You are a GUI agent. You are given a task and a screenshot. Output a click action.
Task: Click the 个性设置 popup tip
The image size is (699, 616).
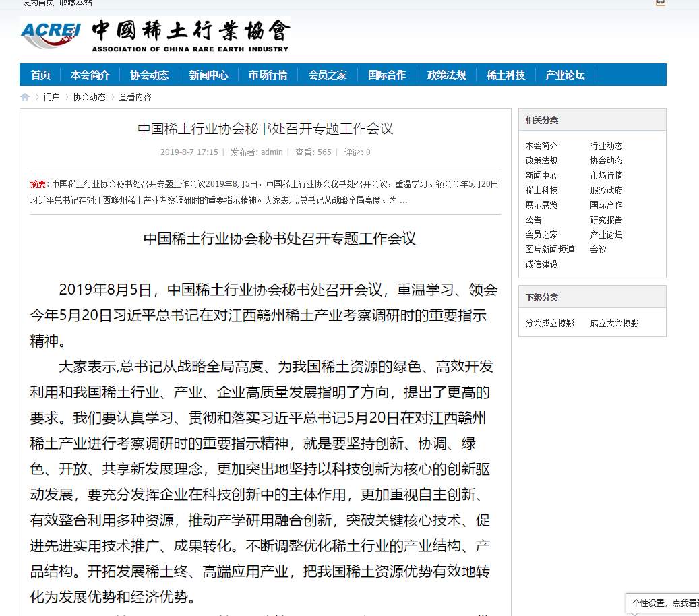pyautogui.click(x=663, y=603)
